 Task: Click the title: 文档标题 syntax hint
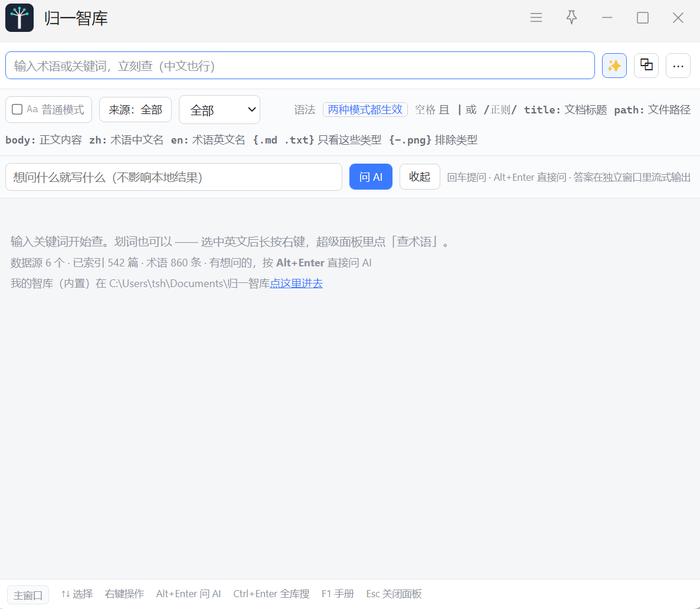pos(565,109)
